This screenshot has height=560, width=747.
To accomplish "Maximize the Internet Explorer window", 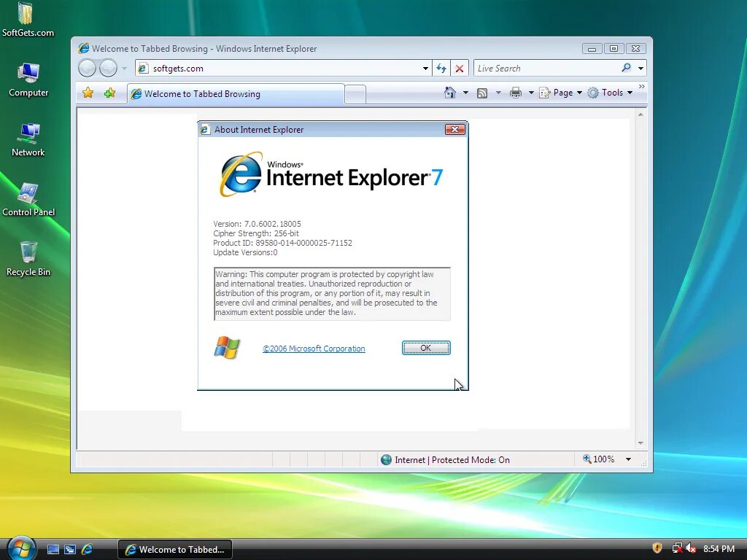I will (614, 49).
